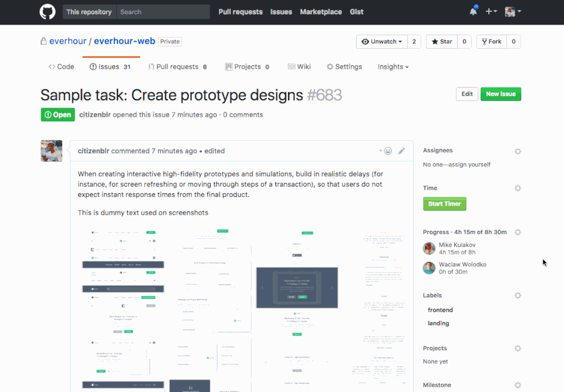This screenshot has height=392, width=564.
Task: Click the GitHub octocat logo
Action: coord(48,12)
